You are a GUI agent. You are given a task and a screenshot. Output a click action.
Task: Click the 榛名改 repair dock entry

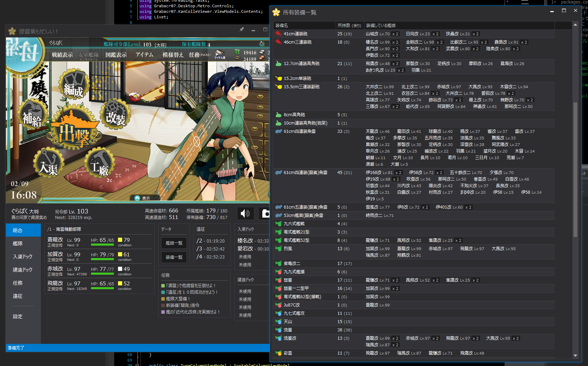(x=253, y=241)
